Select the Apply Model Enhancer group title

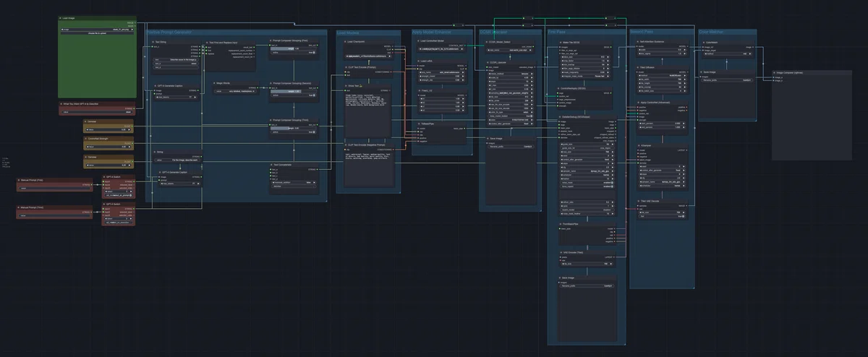pos(433,33)
